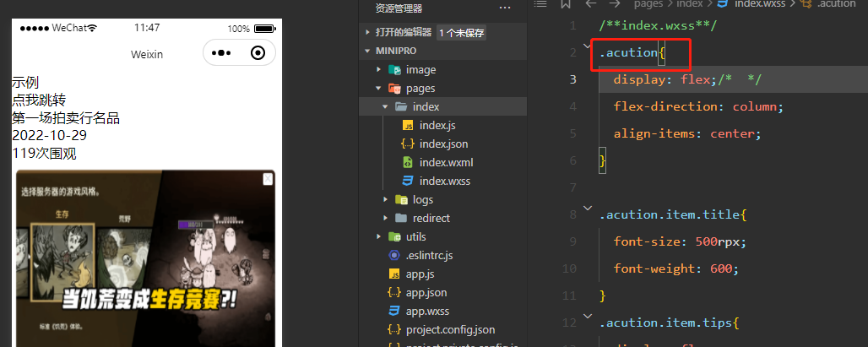Click the 1 个未保存 badge
Screen dimensions: 868x347
[462, 33]
